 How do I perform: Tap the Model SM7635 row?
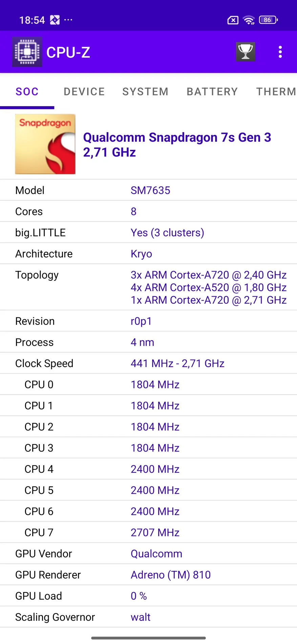[148, 190]
